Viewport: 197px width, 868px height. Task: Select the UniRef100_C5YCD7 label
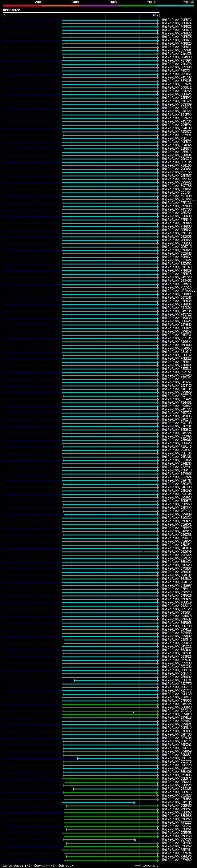[177, 660]
